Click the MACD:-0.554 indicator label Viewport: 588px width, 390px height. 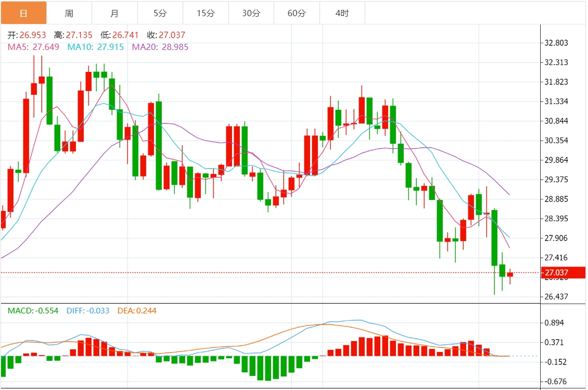click(x=33, y=311)
